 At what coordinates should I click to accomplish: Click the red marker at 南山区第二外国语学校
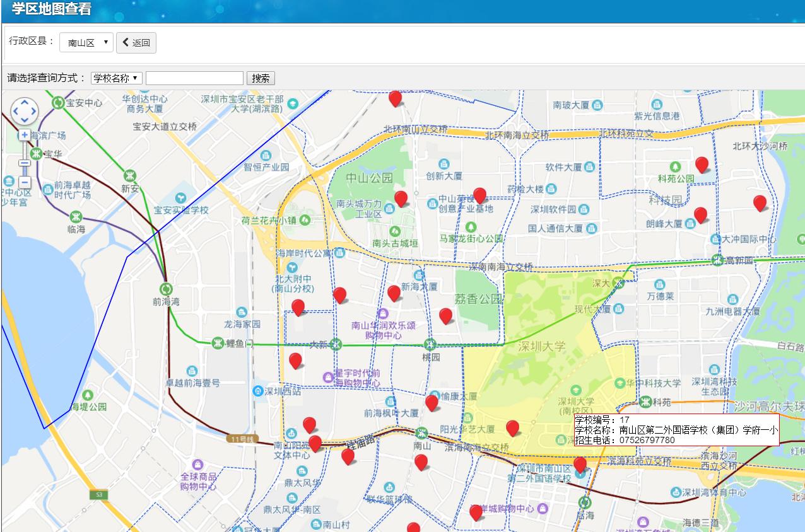580,465
